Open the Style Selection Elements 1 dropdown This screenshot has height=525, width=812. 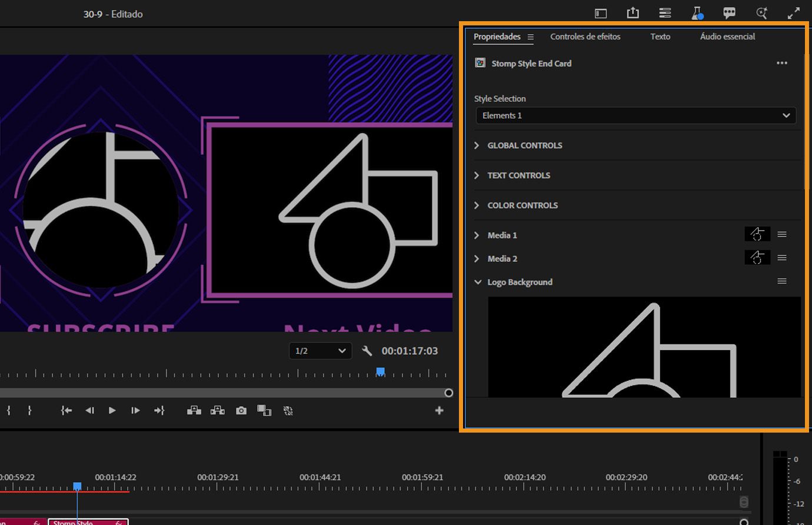pos(635,115)
